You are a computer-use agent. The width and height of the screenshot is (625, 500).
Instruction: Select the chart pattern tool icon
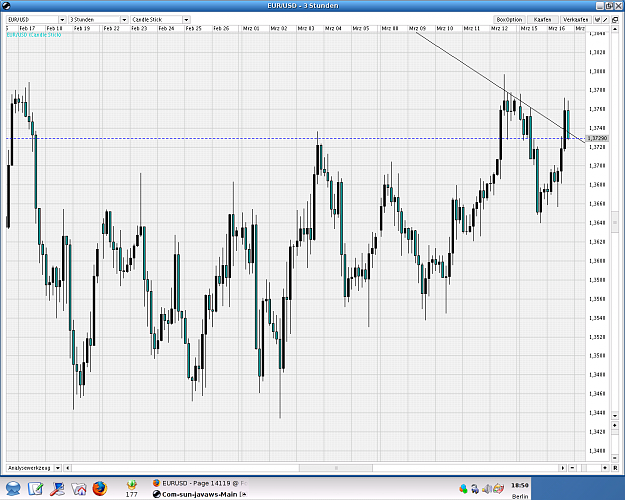click(597, 20)
